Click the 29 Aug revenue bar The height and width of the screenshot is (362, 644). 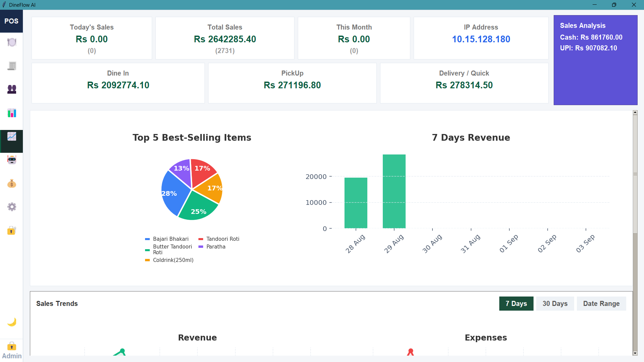(394, 191)
